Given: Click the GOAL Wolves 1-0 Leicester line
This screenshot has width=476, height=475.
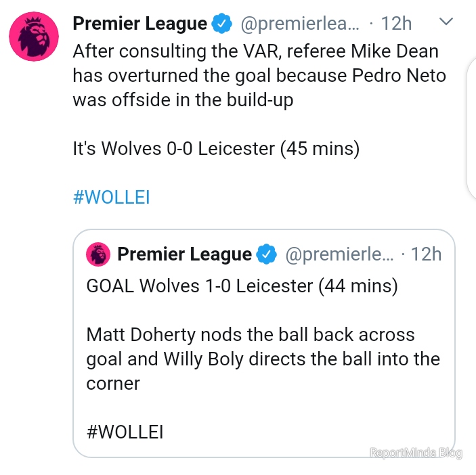Looking at the screenshot, I should pos(242,286).
